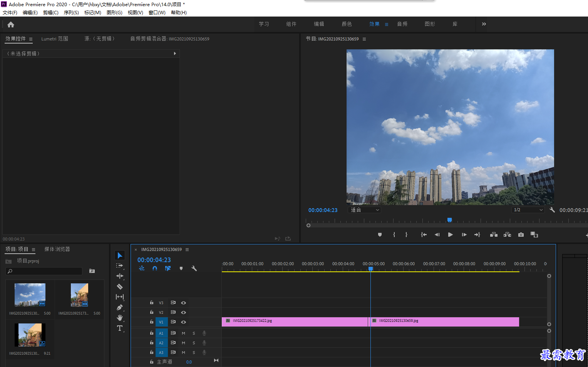Viewport: 588px width, 367px height.
Task: Toggle V1 track output eye
Action: pyautogui.click(x=184, y=322)
